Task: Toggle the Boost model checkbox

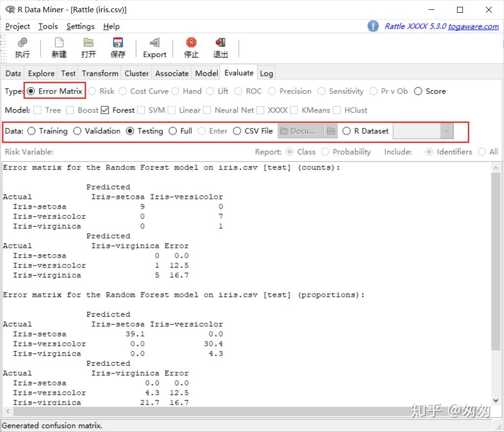Action: coord(70,110)
